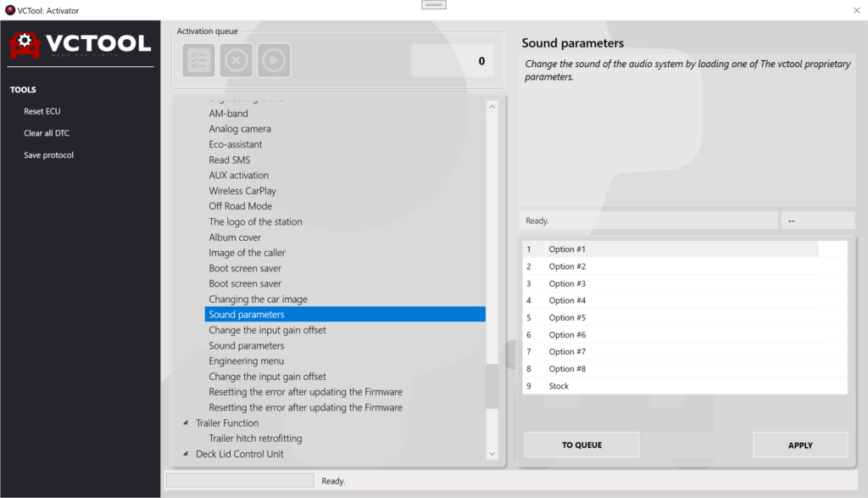Viewport: 868px width, 498px height.
Task: Open the activation queue checklist icon
Action: [x=198, y=60]
